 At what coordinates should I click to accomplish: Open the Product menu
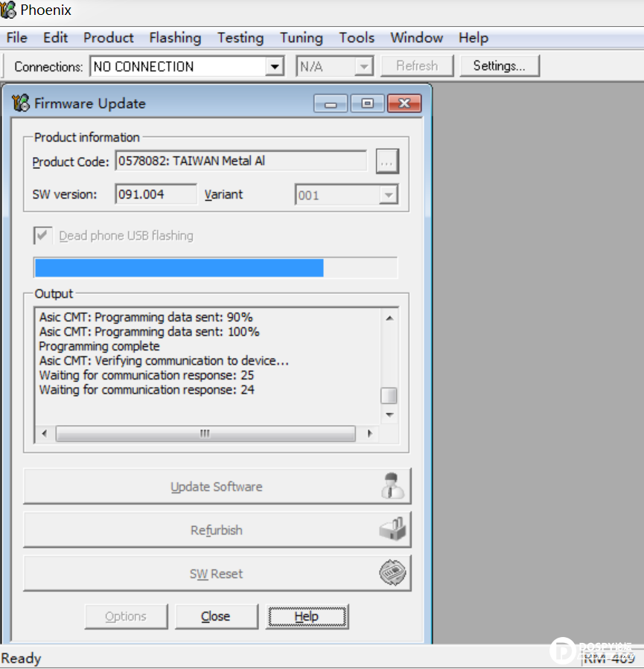109,37
